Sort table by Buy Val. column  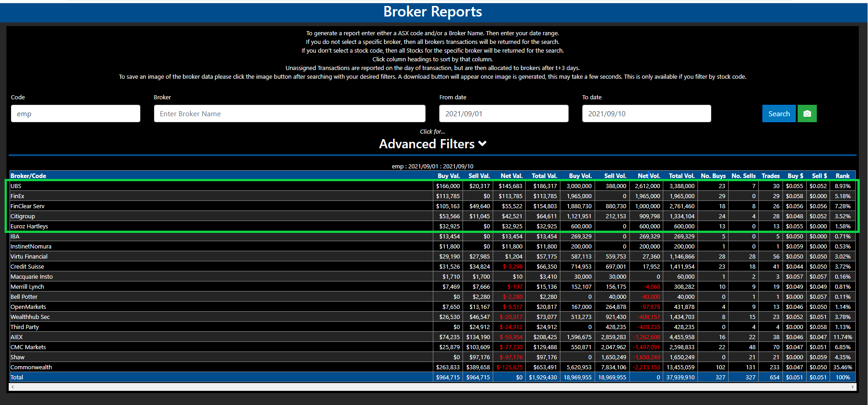(449, 176)
